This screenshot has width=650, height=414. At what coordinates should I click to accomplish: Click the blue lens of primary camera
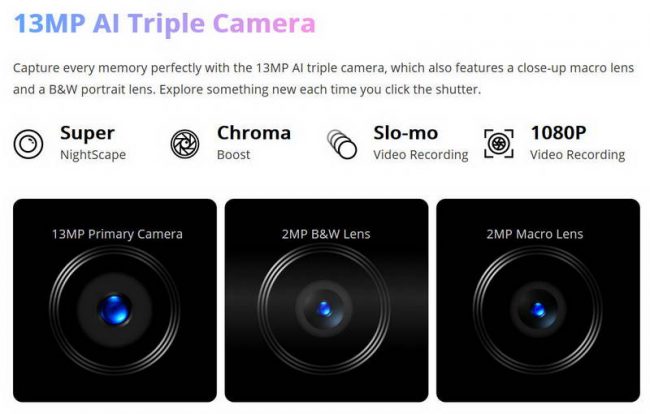[x=115, y=309]
